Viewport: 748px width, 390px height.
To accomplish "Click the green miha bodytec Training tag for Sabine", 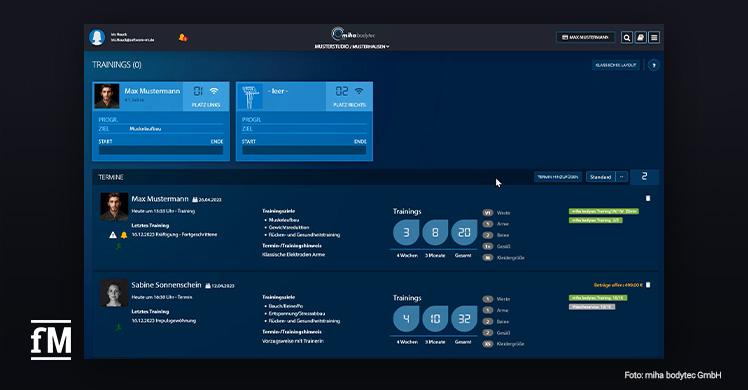I will [598, 298].
